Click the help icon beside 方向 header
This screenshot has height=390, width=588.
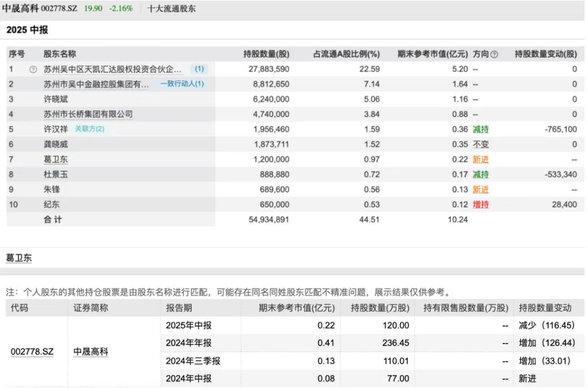(x=494, y=54)
